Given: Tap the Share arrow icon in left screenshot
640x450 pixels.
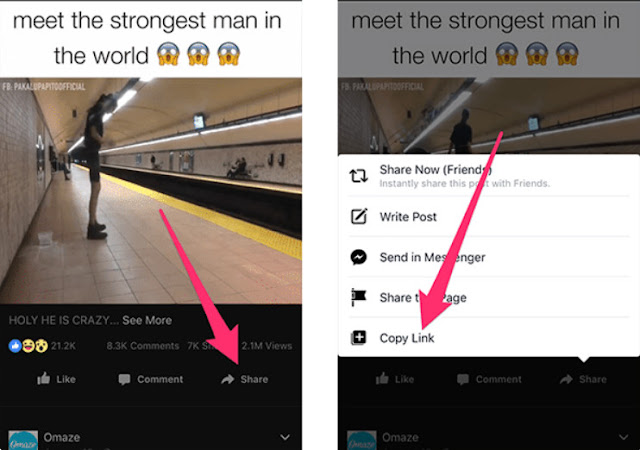Looking at the screenshot, I should [x=227, y=379].
